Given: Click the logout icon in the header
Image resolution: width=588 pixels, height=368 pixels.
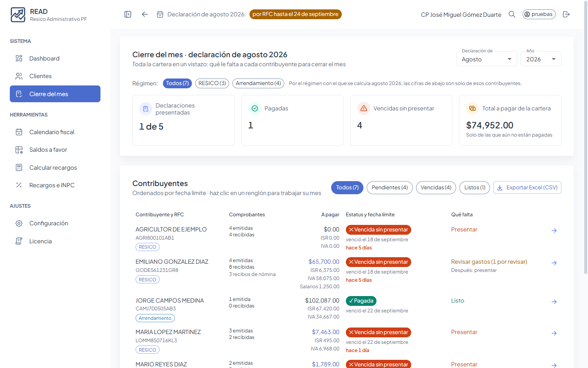Looking at the screenshot, I should pyautogui.click(x=566, y=14).
